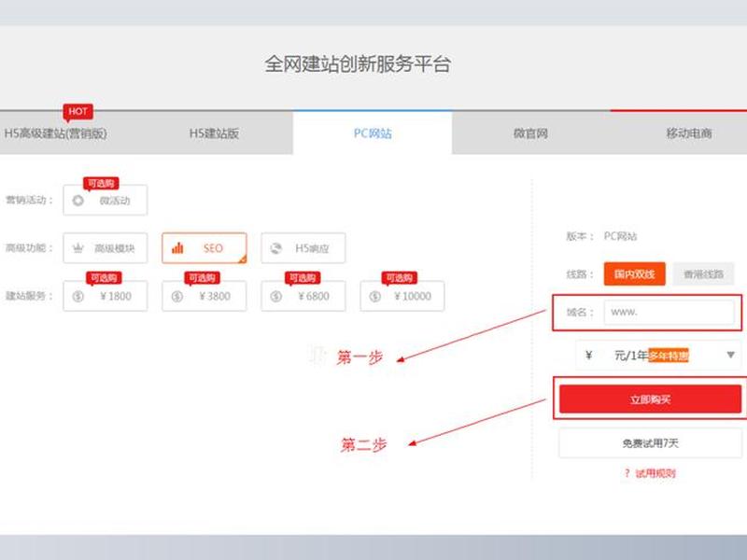Click the 可选购 badge above ¥1800
Image resolution: width=747 pixels, height=560 pixels.
(104, 278)
